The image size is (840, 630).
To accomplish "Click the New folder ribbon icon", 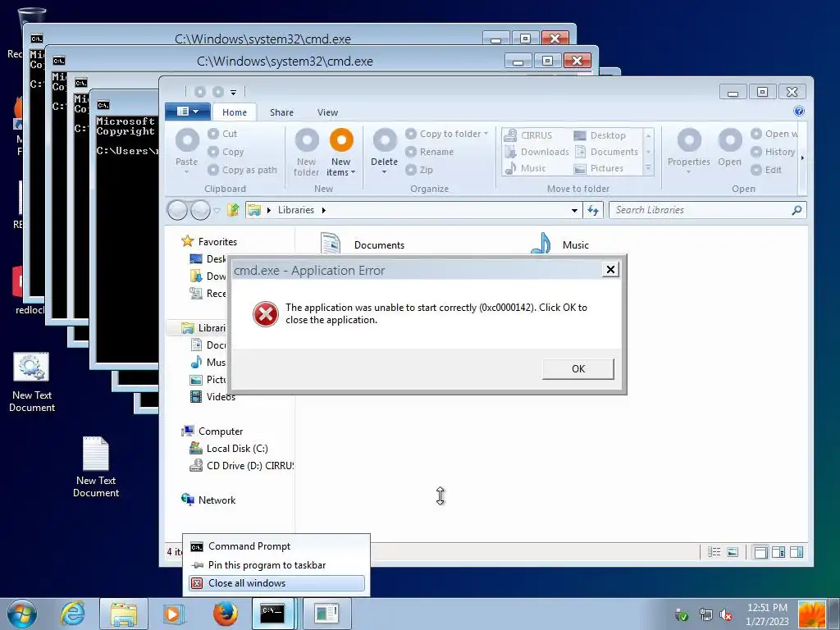I will point(307,140).
